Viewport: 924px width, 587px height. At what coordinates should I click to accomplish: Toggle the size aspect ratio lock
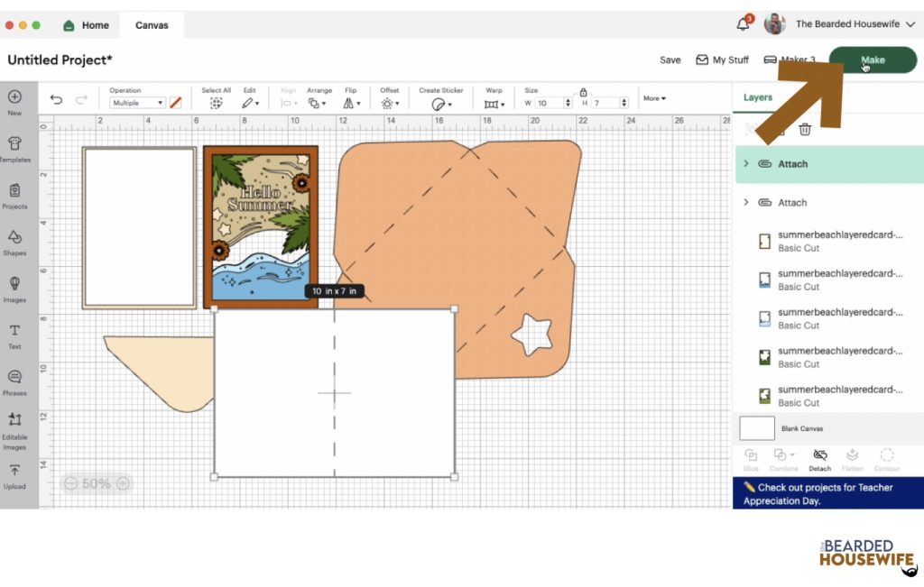click(583, 92)
